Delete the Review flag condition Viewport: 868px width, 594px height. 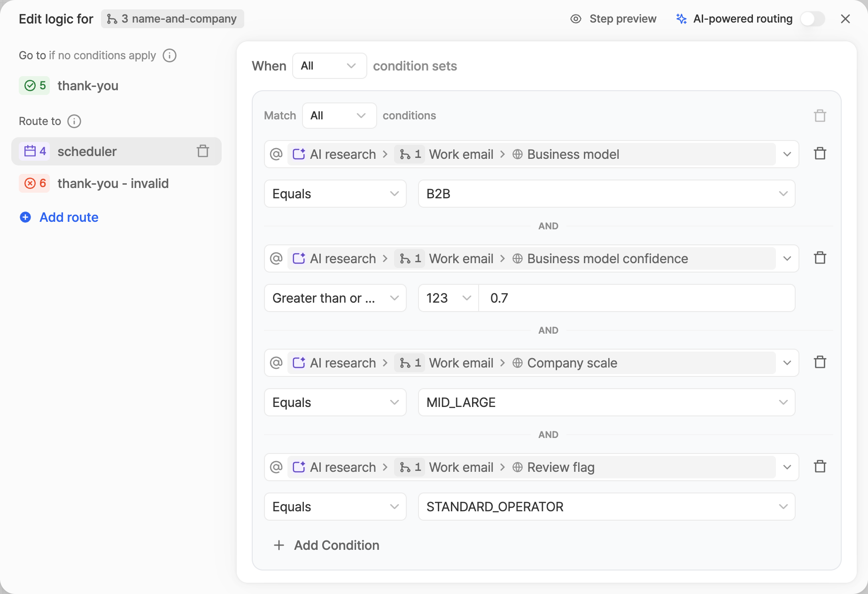pos(820,467)
